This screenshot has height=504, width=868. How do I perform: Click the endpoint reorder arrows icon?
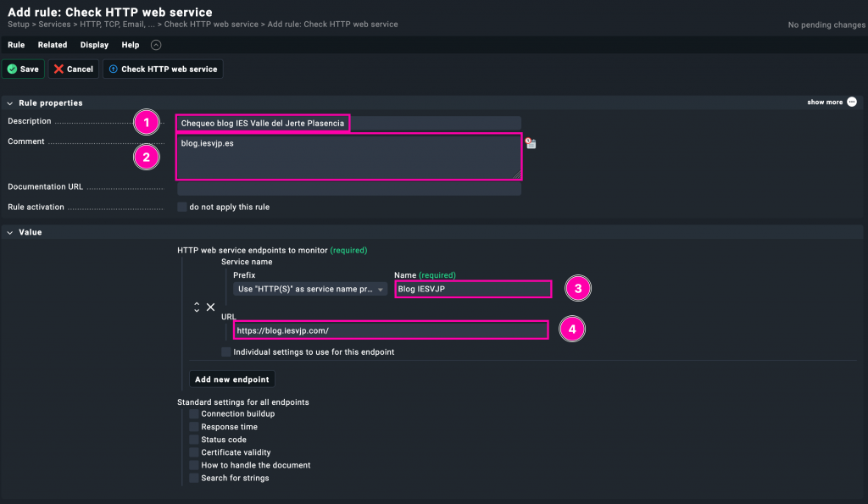pos(197,307)
